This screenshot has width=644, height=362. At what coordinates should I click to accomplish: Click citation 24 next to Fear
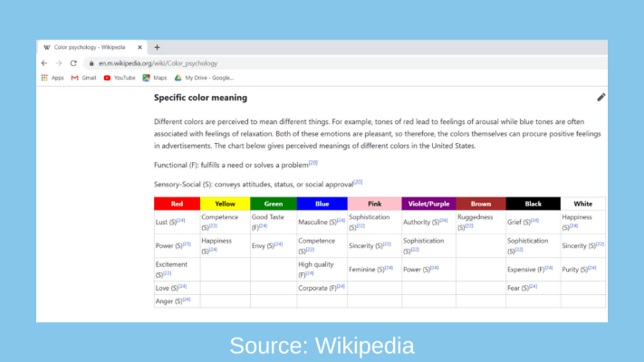pos(533,286)
